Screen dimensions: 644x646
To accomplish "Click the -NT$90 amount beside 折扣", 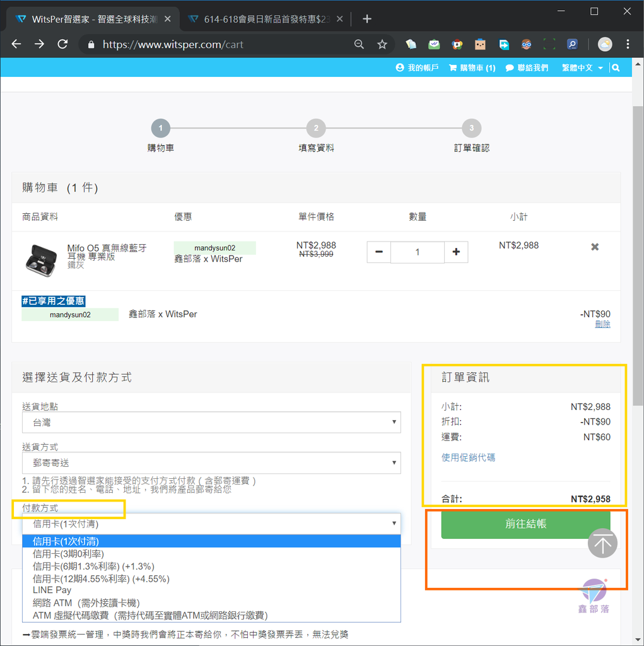I will (595, 422).
